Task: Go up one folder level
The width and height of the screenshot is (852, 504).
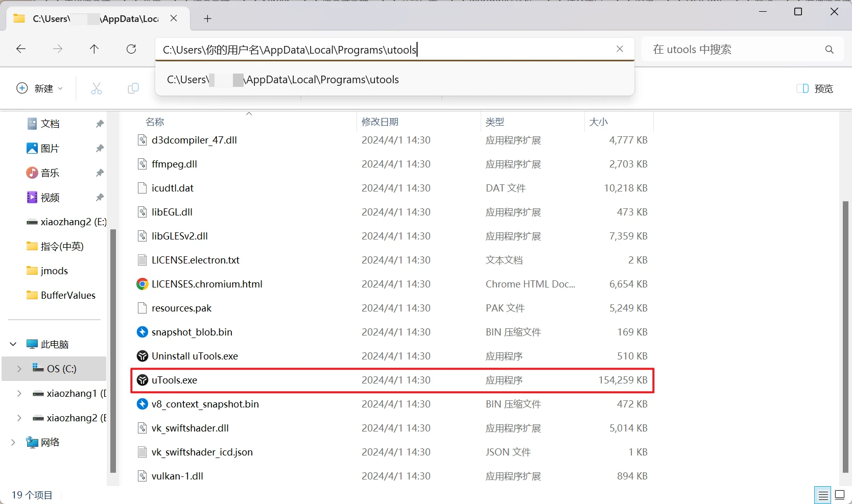Action: pos(94,49)
